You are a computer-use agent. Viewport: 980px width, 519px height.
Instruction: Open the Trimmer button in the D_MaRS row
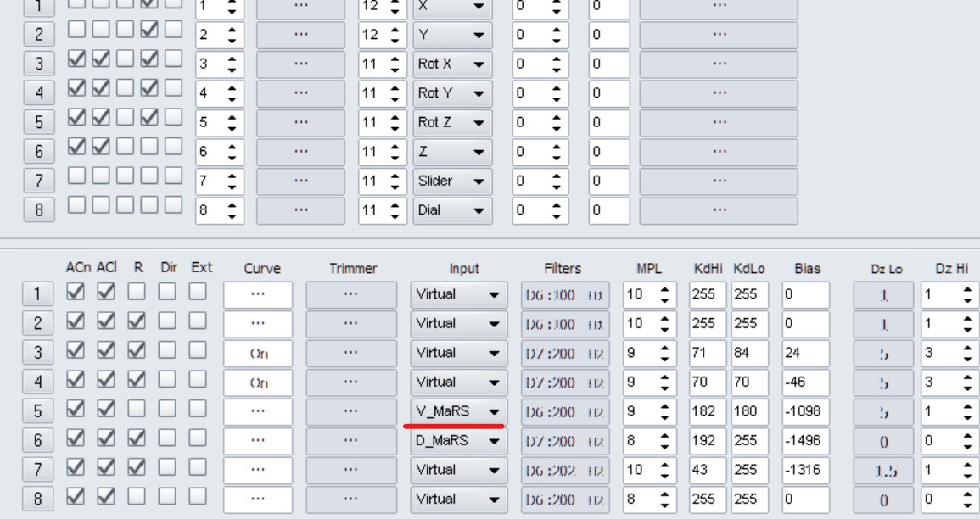pos(351,440)
